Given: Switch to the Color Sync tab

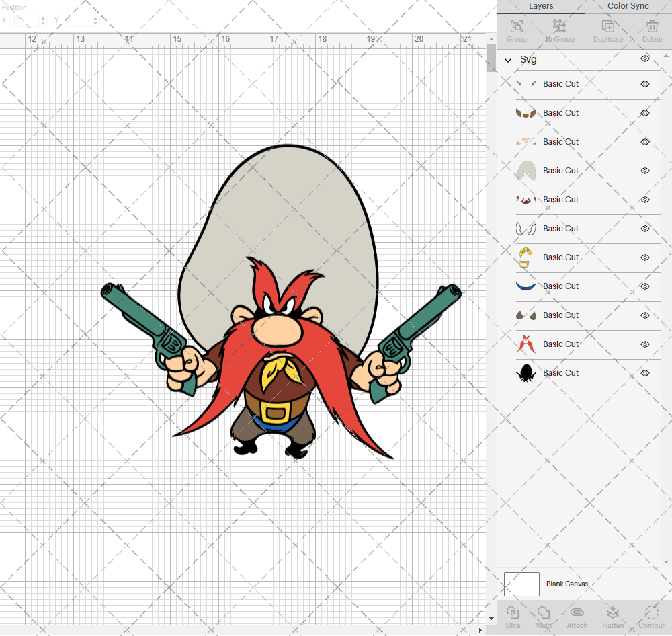Looking at the screenshot, I should pos(628,6).
